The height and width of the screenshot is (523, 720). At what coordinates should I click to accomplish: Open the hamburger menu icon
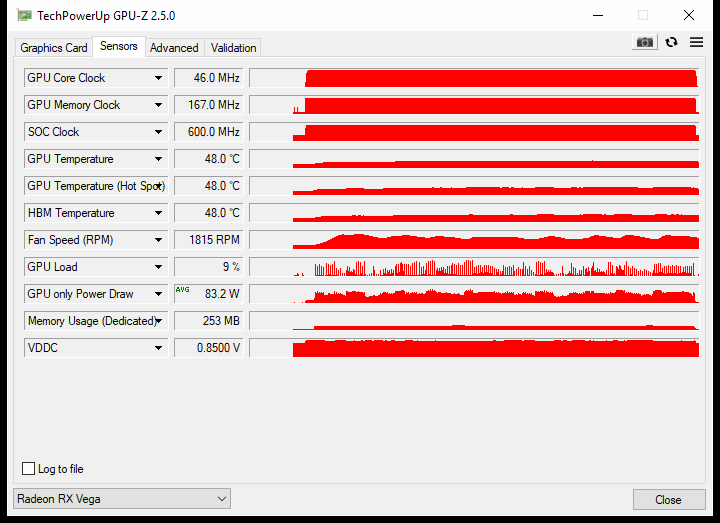(696, 42)
